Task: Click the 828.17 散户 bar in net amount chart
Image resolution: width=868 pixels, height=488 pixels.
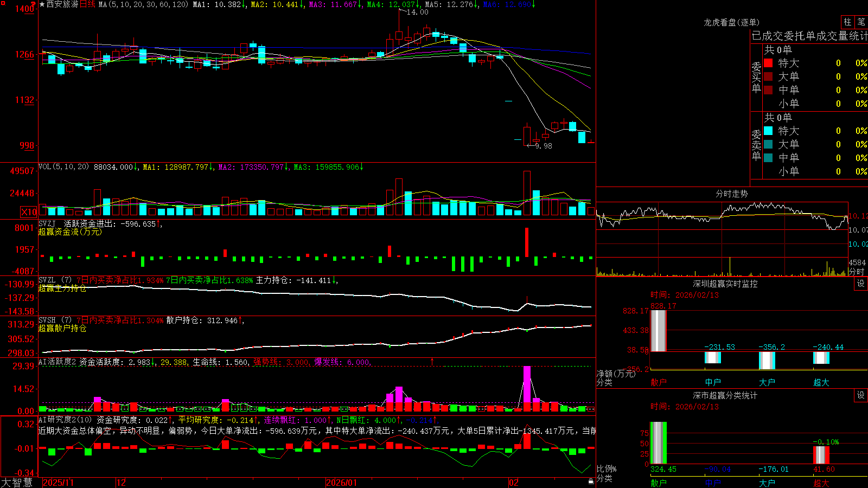Action: (658, 331)
